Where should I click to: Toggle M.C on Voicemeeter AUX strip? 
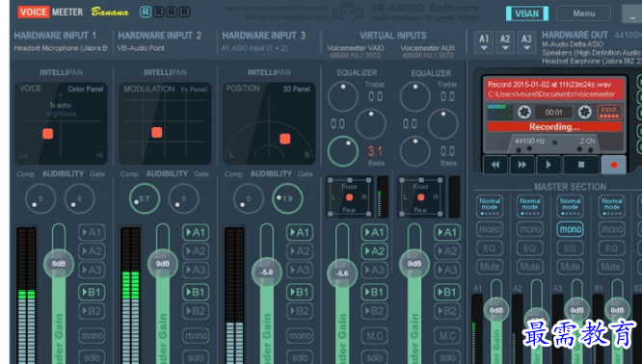coord(447,336)
